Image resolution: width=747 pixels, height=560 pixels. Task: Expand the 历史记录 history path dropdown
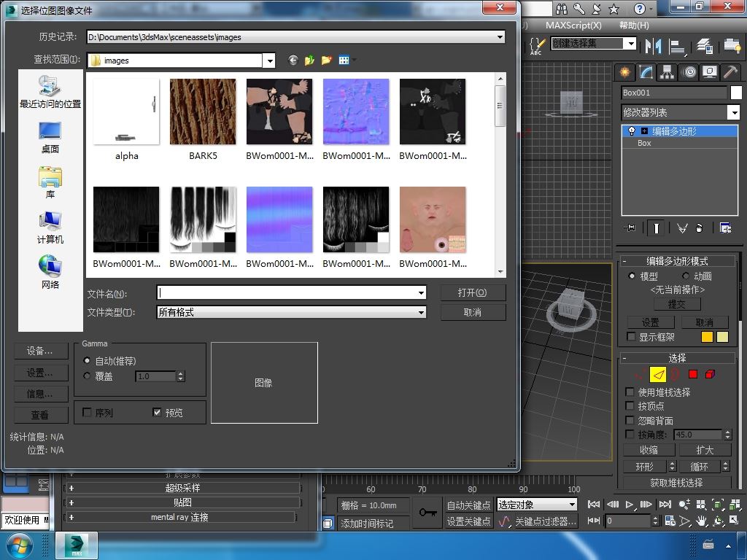[500, 37]
